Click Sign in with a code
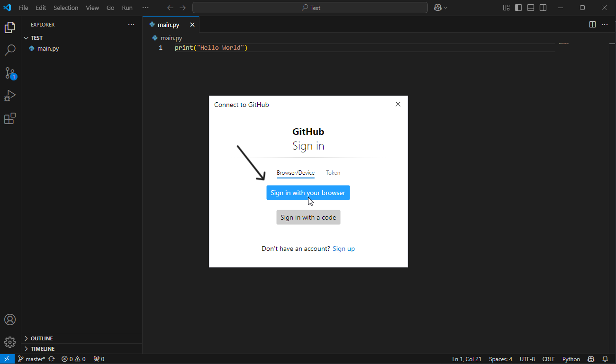The width and height of the screenshot is (616, 364). (308, 217)
